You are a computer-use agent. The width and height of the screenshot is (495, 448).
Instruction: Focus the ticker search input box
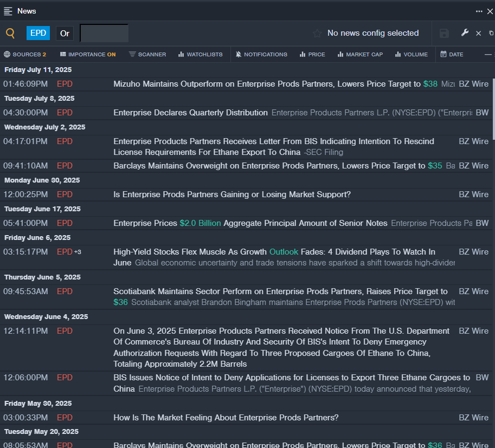click(104, 33)
